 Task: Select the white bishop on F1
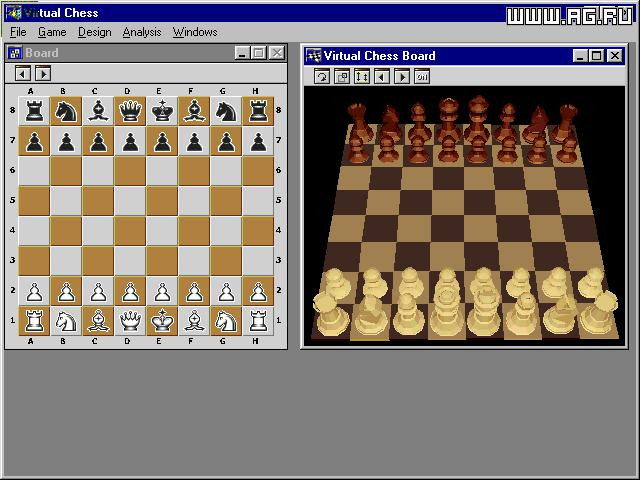[194, 321]
